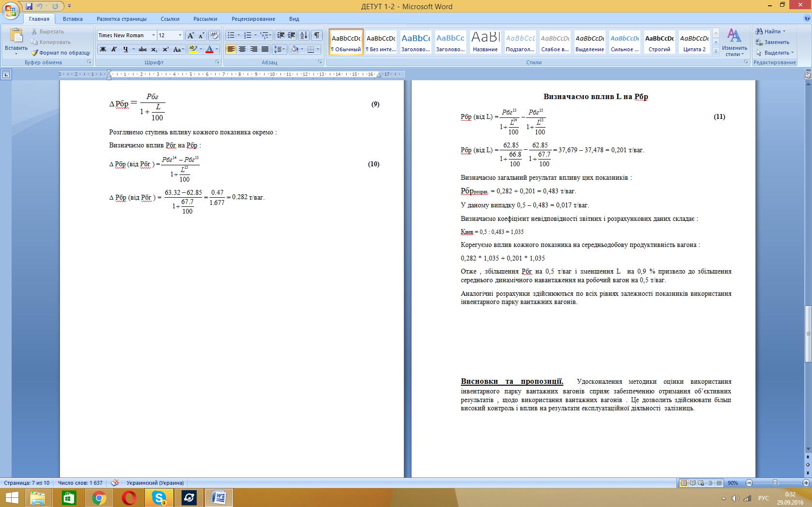812x507 pixels.
Task: Align text left
Action: (231, 49)
